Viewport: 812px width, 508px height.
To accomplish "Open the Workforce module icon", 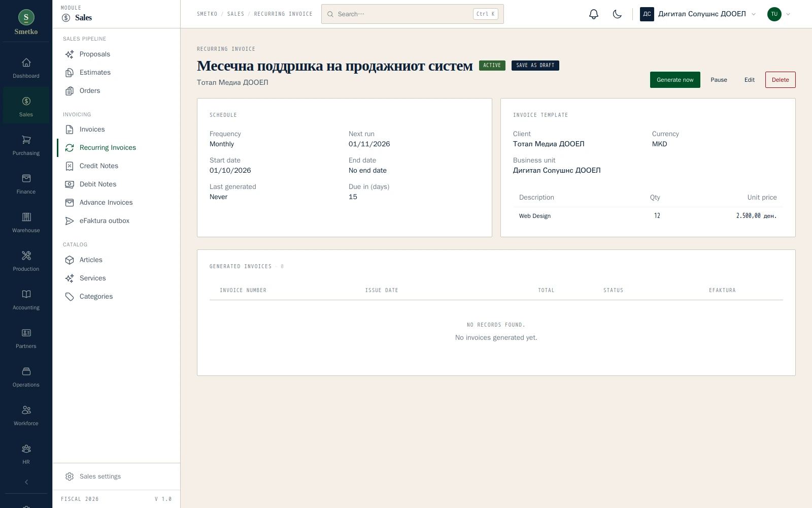I will point(26,416).
